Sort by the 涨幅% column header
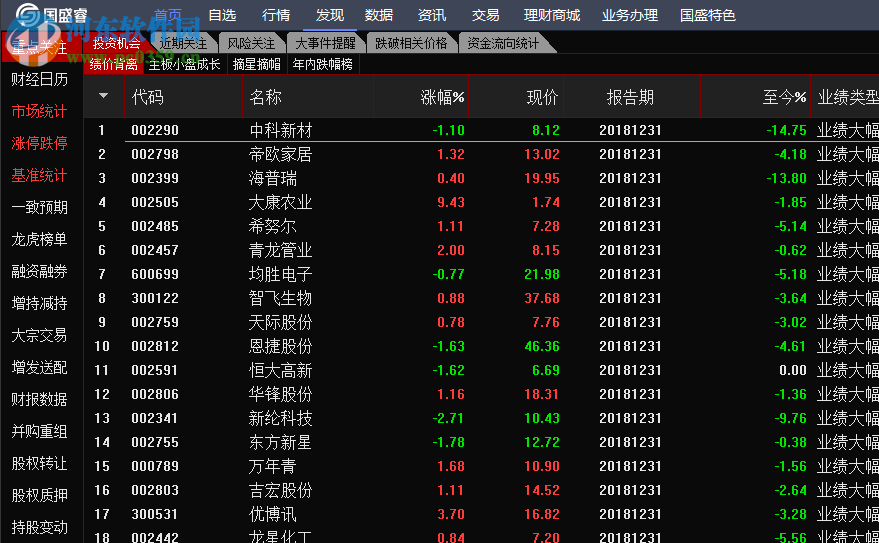Image resolution: width=879 pixels, height=543 pixels. [x=442, y=98]
